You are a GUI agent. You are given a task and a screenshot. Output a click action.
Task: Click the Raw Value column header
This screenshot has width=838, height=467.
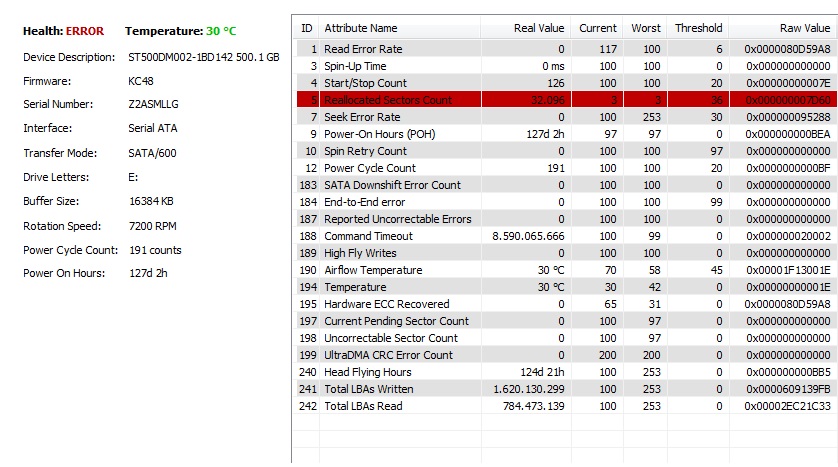[783, 28]
